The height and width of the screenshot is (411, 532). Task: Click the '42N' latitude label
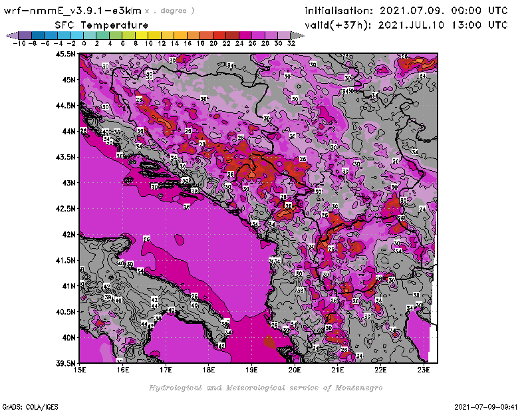coord(68,235)
